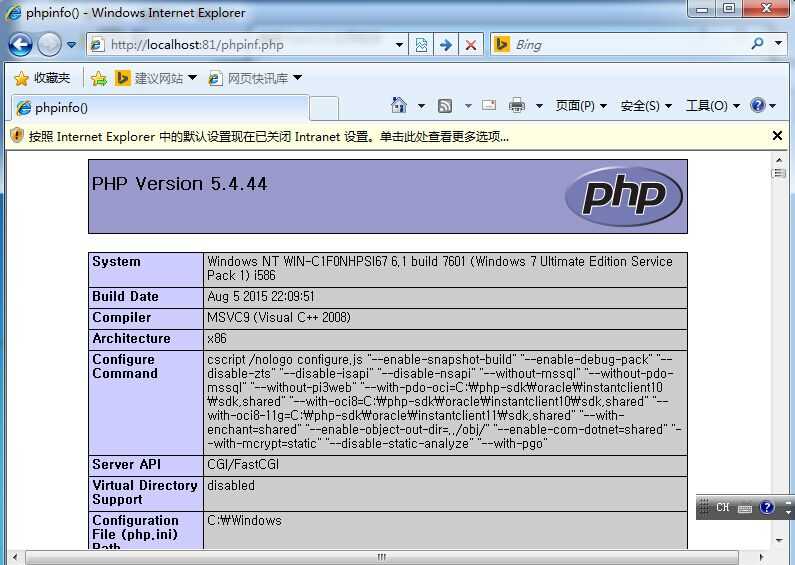
Task: Click the Home page icon
Action: tap(399, 105)
